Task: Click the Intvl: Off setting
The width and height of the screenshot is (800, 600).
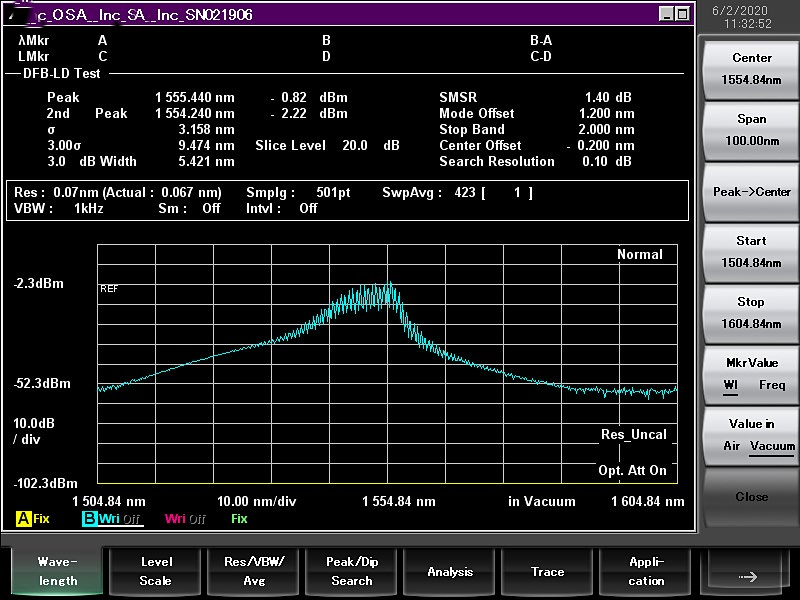Action: click(282, 208)
